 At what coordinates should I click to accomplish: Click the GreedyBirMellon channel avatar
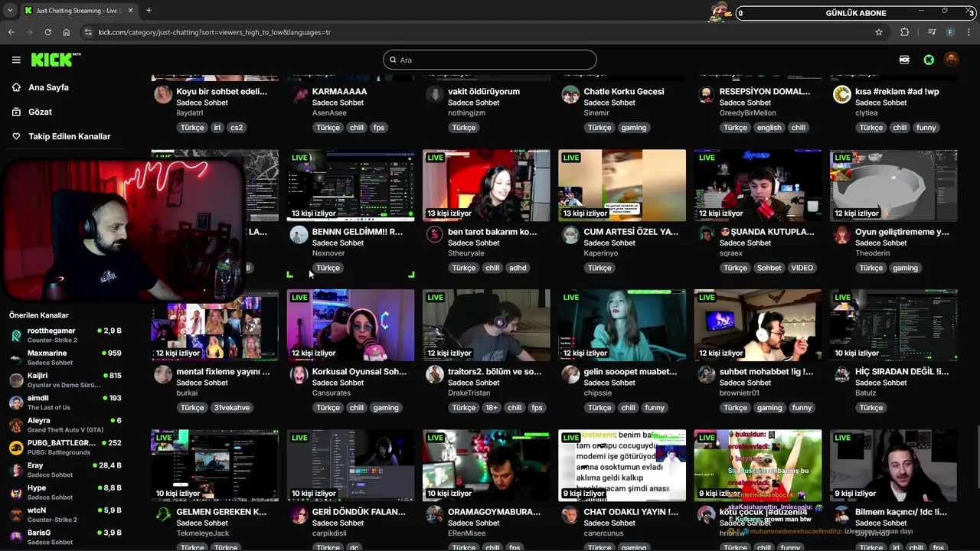[707, 94]
